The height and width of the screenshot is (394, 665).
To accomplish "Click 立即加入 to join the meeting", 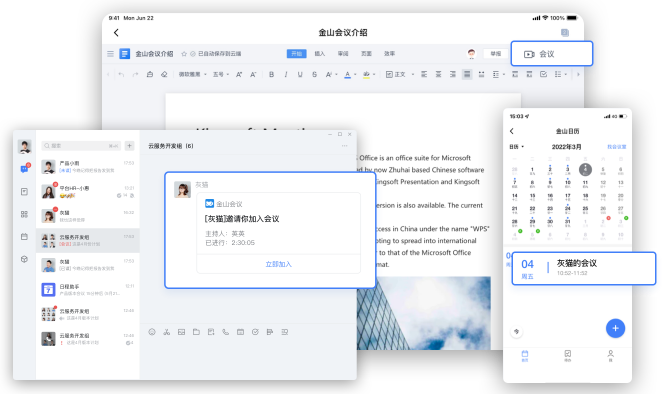I will coord(278,264).
